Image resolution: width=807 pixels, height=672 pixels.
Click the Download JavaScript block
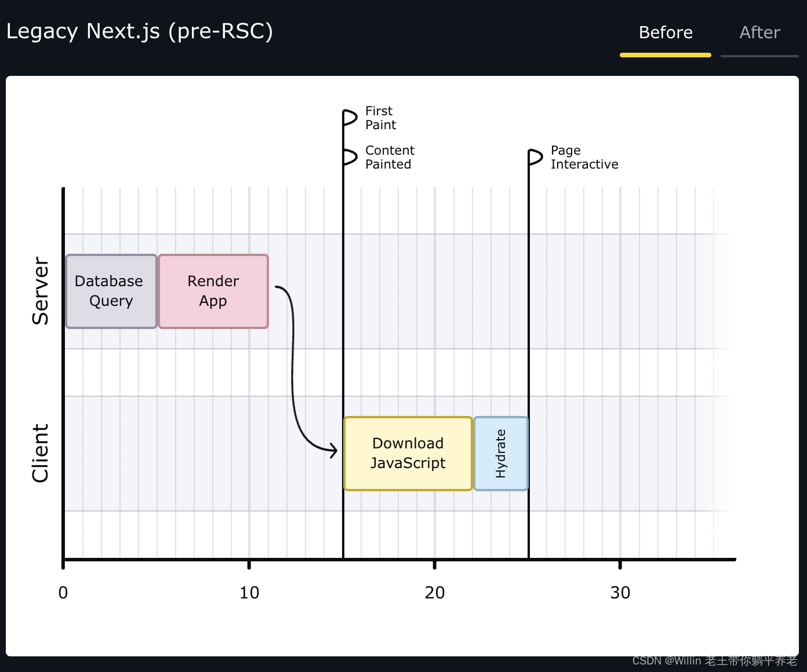pos(408,454)
